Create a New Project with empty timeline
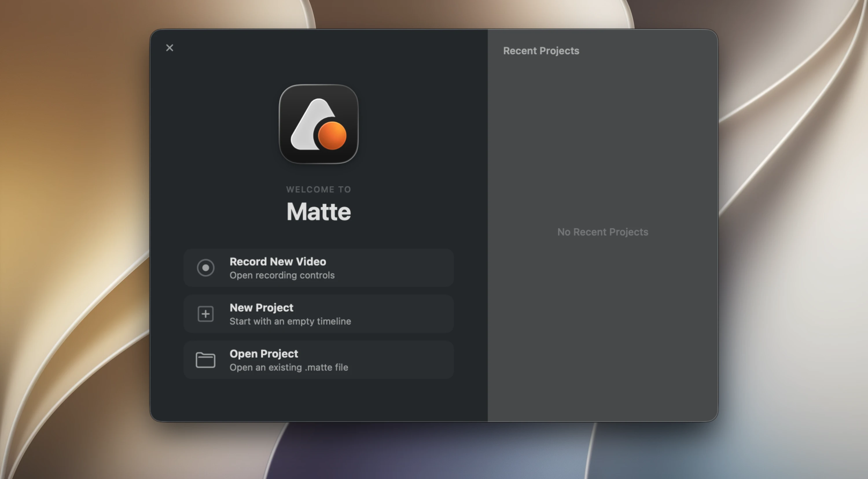 (x=319, y=314)
